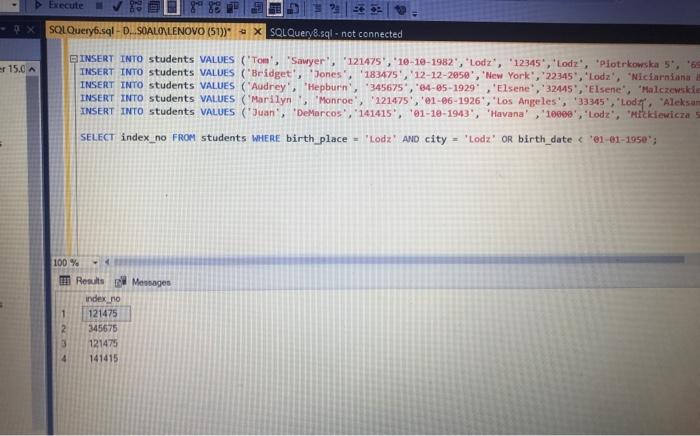The width and height of the screenshot is (700, 436).
Task: Pin the Object Explorer panel
Action: [17, 29]
